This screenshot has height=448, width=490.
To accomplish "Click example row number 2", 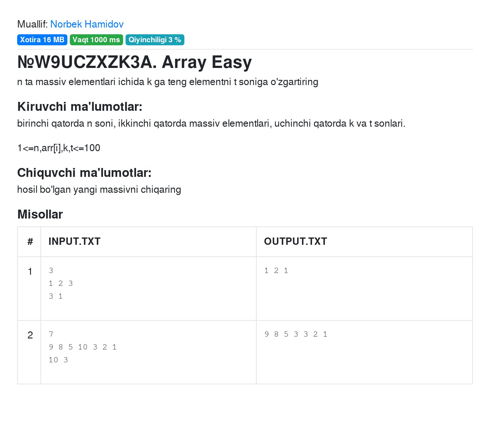I will (30, 335).
